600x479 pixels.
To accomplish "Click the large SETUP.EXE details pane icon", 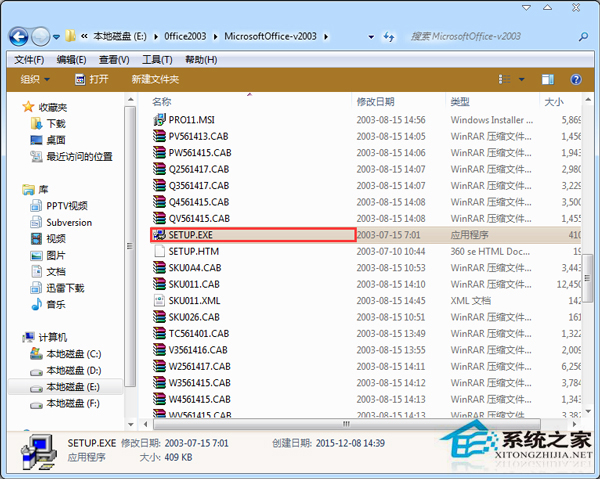I will (x=39, y=452).
